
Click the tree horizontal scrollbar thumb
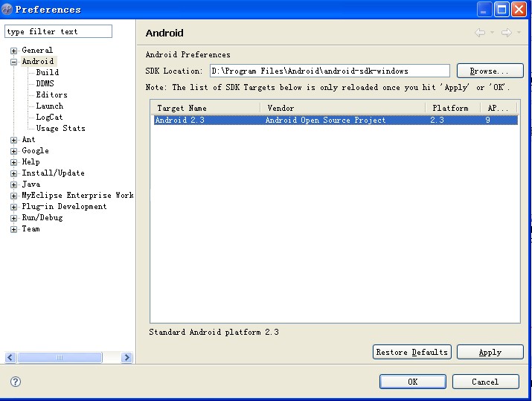(x=60, y=358)
